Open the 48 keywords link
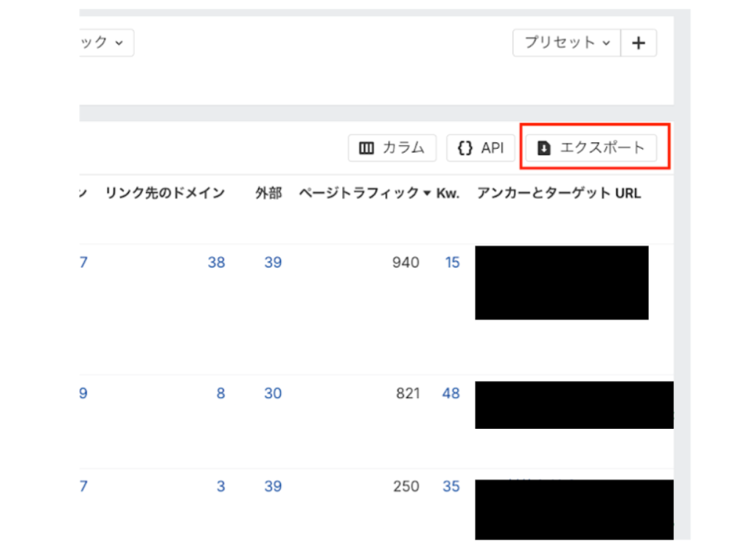755x560 pixels. point(450,393)
